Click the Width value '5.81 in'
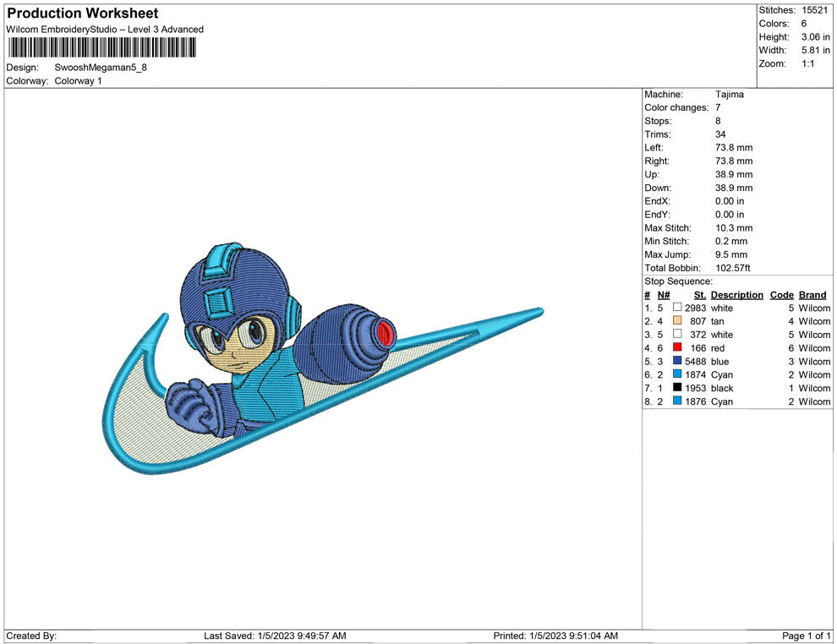The height and width of the screenshot is (644, 837). tap(816, 50)
